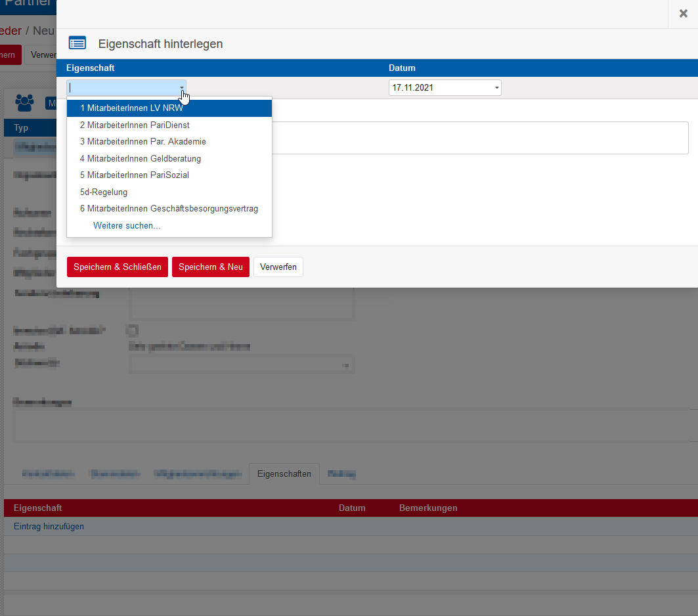Discard changes with Verwerfen button
This screenshot has height=616, width=698.
(278, 267)
